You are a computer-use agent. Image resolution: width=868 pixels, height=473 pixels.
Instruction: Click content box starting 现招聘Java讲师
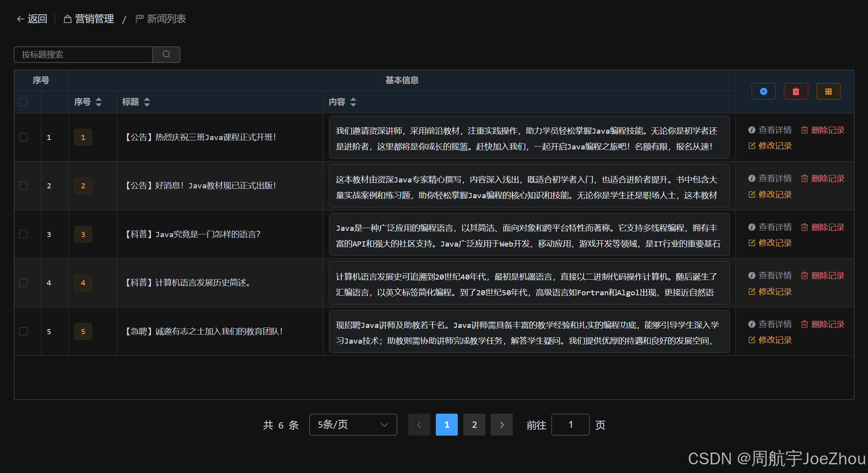point(529,331)
